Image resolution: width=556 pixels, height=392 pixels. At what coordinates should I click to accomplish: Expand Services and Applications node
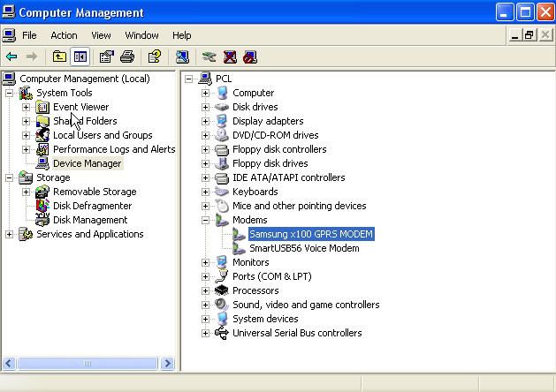click(x=9, y=234)
